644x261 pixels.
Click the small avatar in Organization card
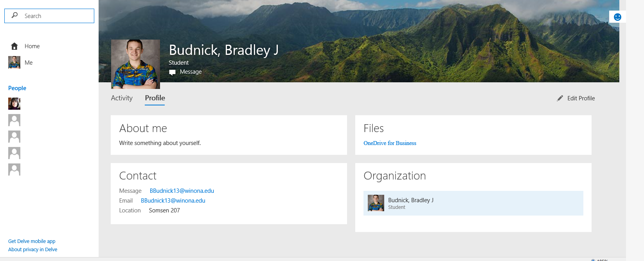[376, 203]
